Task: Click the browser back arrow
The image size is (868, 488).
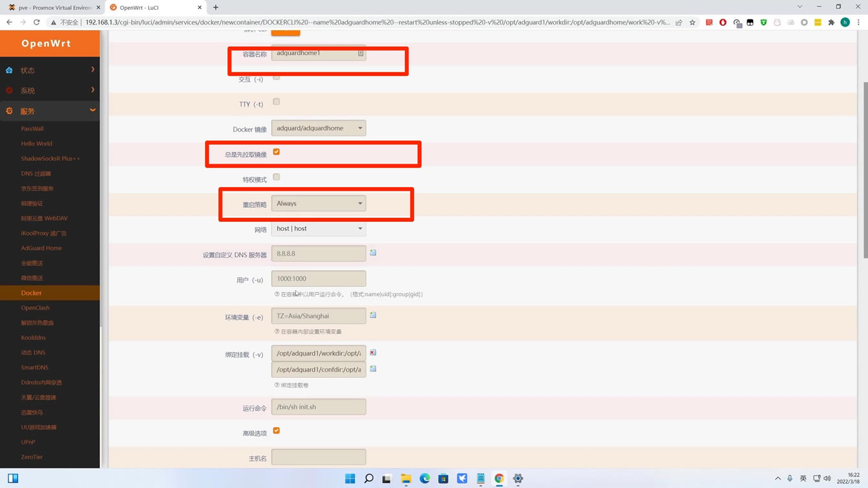Action: 9,22
